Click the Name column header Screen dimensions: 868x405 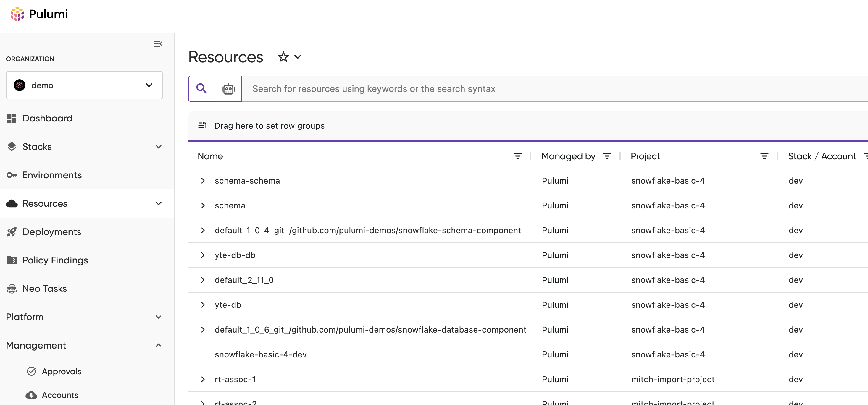pos(210,156)
